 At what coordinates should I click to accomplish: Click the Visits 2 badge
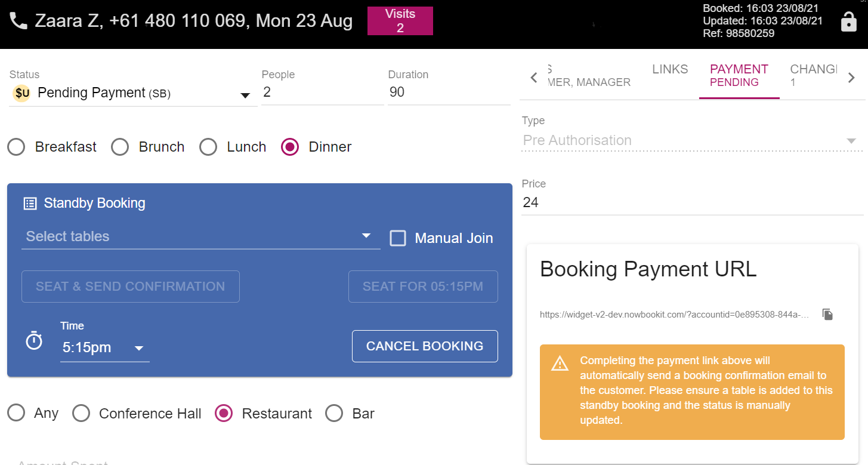click(x=400, y=21)
